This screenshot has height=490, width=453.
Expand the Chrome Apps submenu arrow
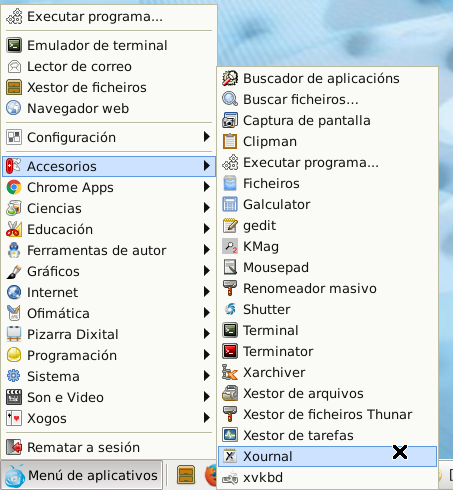tap(207, 187)
